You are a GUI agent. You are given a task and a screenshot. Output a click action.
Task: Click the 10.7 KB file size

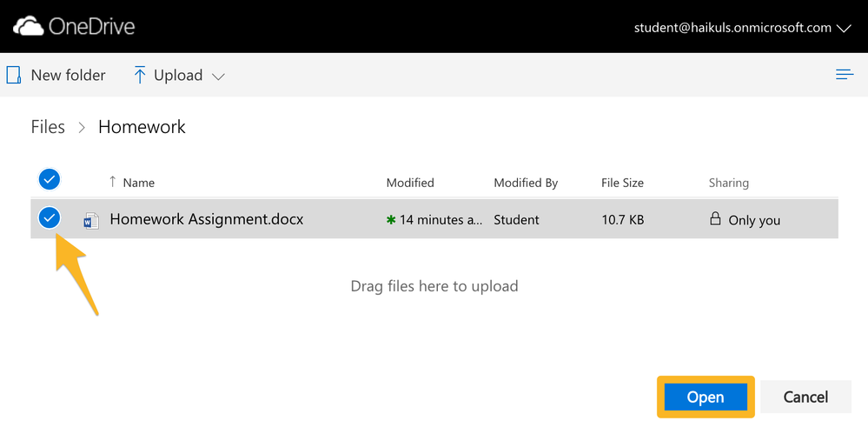click(623, 220)
